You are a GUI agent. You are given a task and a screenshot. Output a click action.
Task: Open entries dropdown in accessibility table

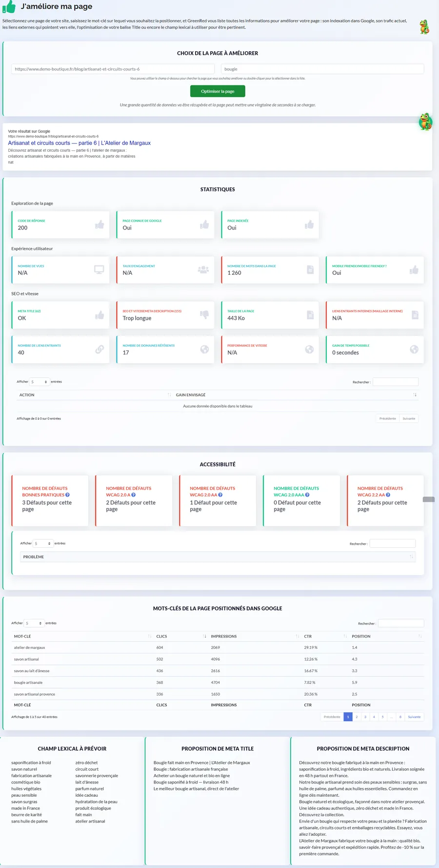(x=43, y=543)
